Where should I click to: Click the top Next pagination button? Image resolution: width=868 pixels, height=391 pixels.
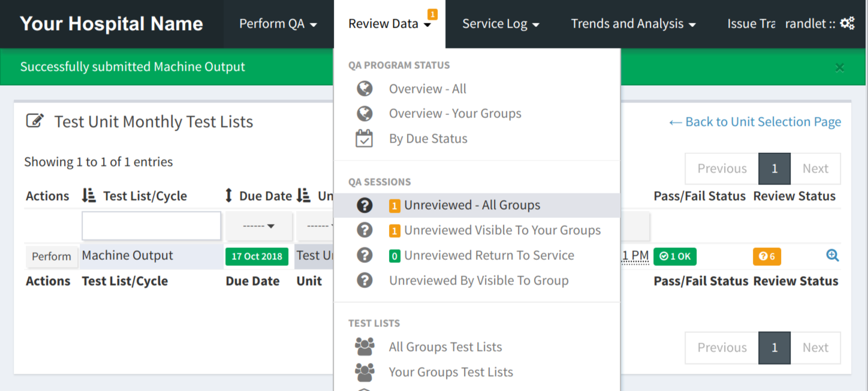pyautogui.click(x=815, y=169)
